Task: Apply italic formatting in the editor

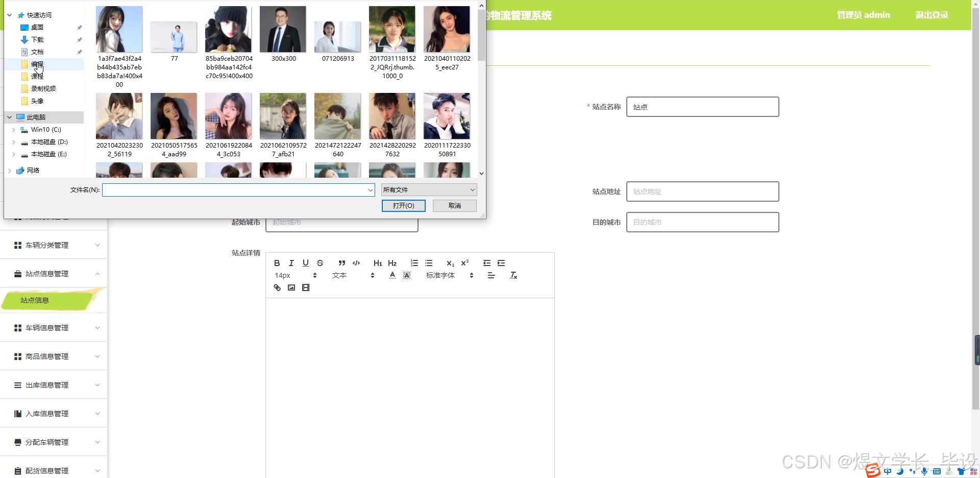Action: [x=291, y=263]
